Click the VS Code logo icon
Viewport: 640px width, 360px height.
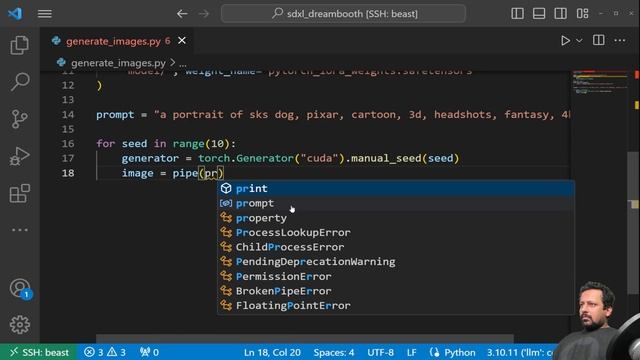pos(15,13)
